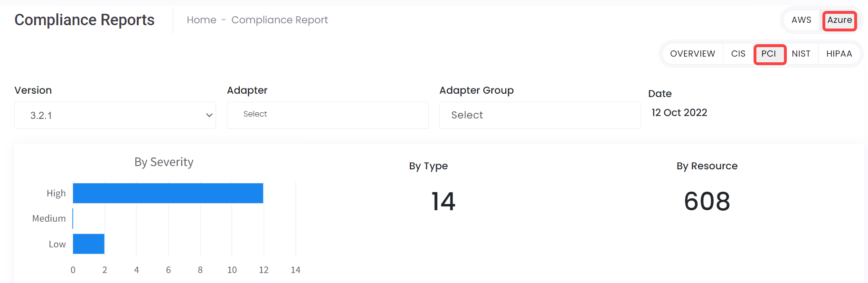
Task: Open the Adapter select box
Action: (328, 115)
